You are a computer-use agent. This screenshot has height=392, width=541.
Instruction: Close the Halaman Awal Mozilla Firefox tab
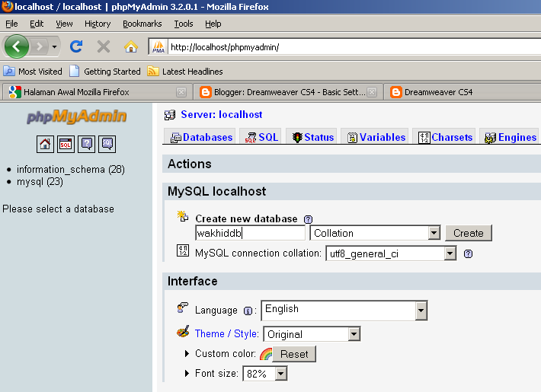click(x=181, y=92)
